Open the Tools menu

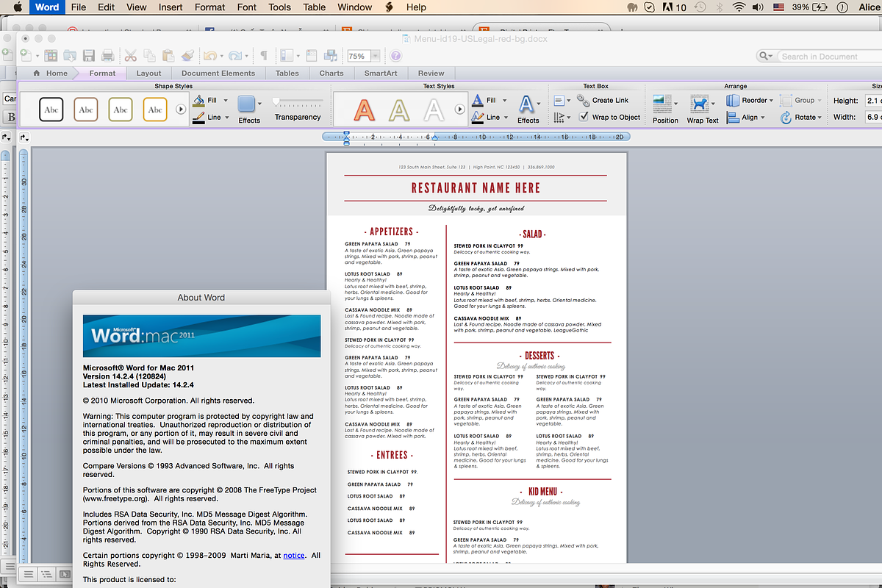[279, 7]
